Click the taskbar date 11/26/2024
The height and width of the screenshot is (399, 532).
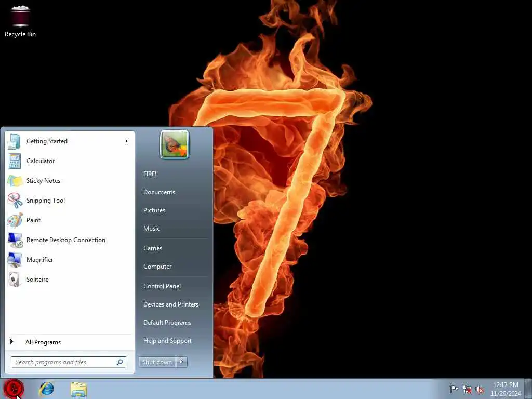[x=506, y=394]
